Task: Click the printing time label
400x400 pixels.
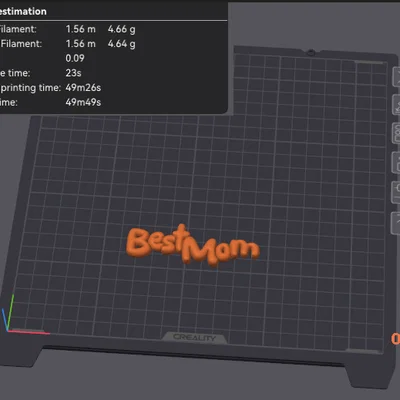Action: 31,88
